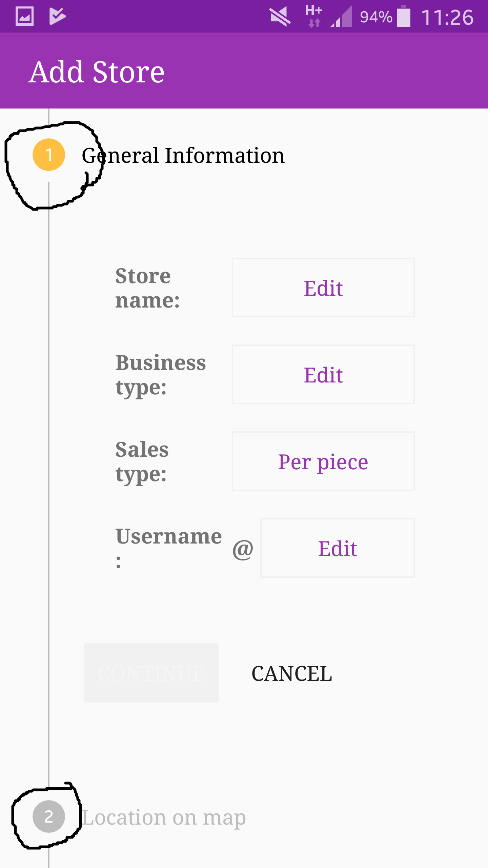Select the Location on map step
Viewport: 488px width, 868px height.
tap(164, 817)
